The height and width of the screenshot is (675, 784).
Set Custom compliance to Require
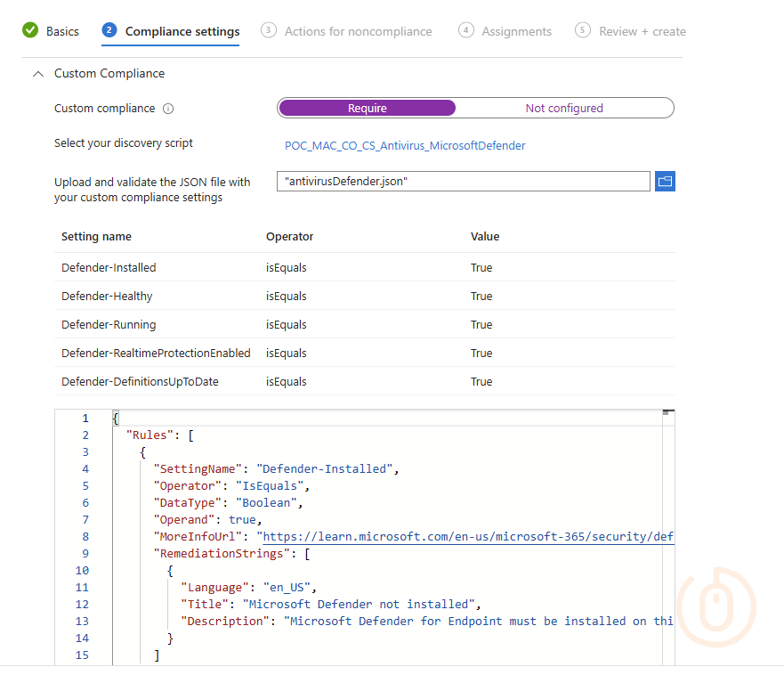pos(367,108)
